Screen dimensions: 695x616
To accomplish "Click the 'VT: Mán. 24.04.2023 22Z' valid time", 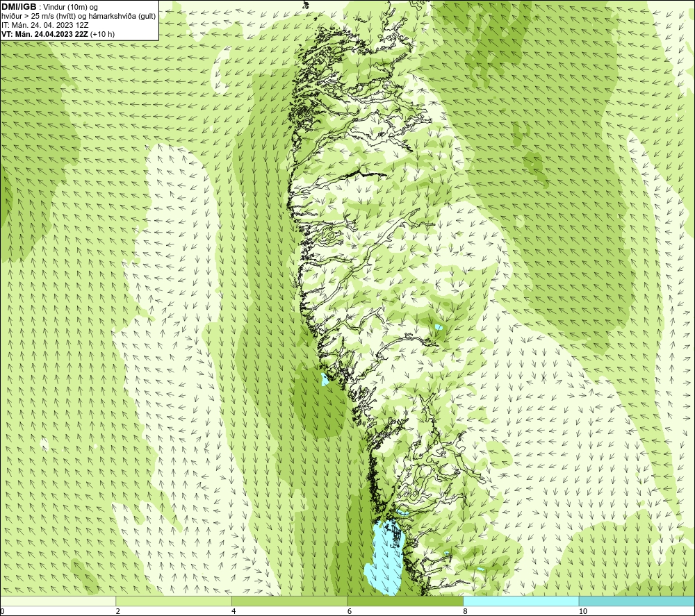I will (x=44, y=34).
